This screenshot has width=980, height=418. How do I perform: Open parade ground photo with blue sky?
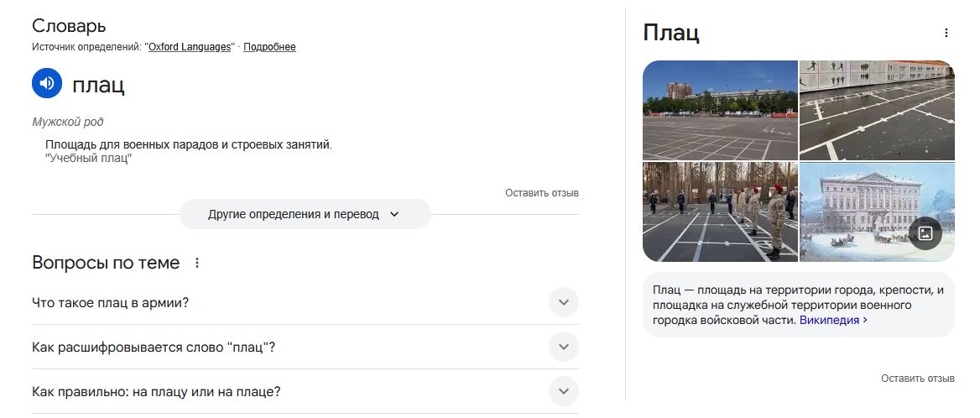pyautogui.click(x=720, y=111)
